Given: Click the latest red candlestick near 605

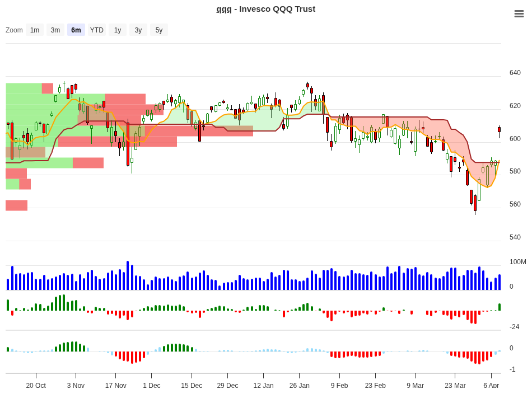Looking at the screenshot, I should coord(499,130).
